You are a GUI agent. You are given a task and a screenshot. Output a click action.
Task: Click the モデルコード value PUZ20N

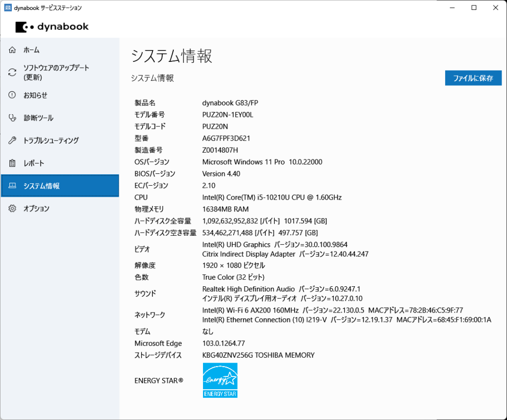(x=215, y=126)
